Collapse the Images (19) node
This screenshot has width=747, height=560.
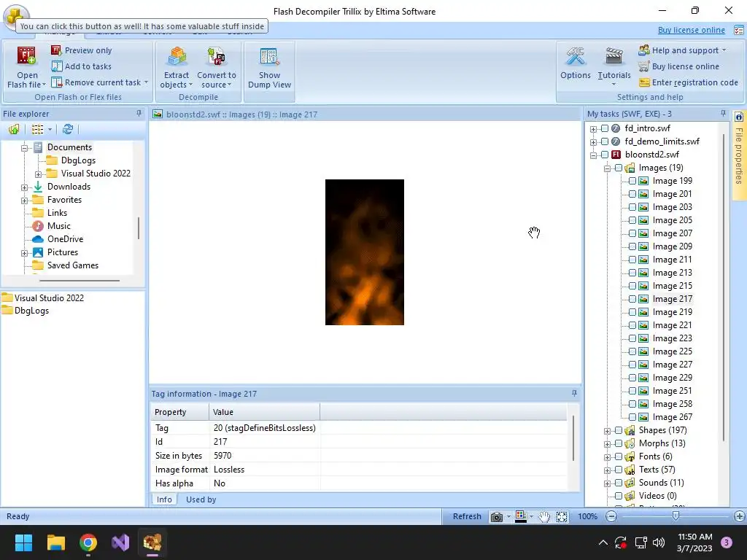(x=607, y=168)
